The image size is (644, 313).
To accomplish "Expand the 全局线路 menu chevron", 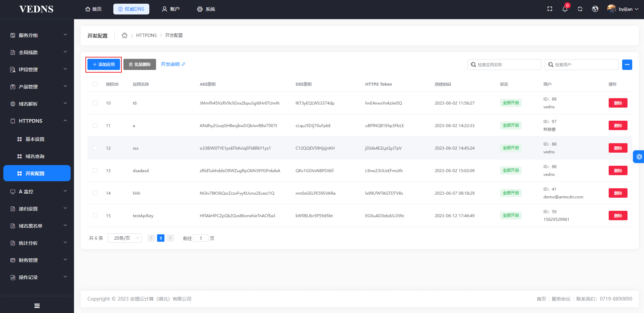I will coord(65,52).
